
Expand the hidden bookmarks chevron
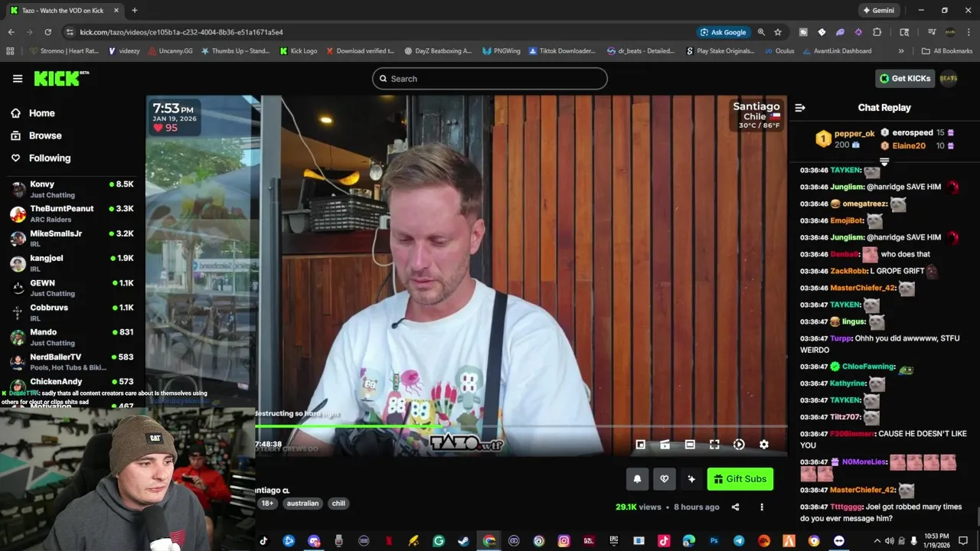[x=901, y=51]
